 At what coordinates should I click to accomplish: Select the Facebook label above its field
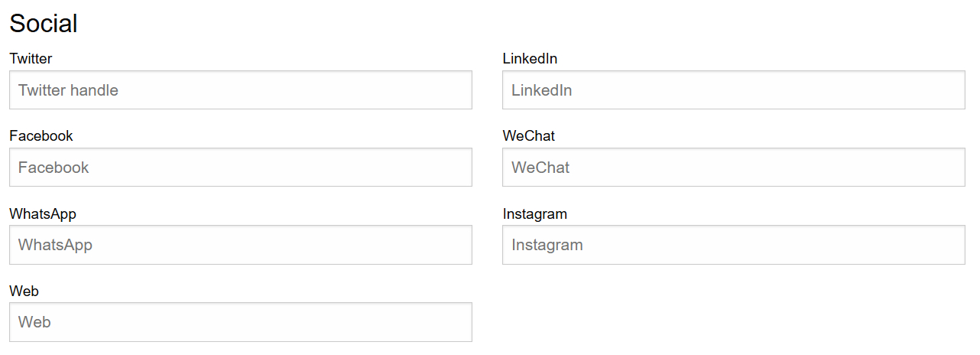click(41, 136)
